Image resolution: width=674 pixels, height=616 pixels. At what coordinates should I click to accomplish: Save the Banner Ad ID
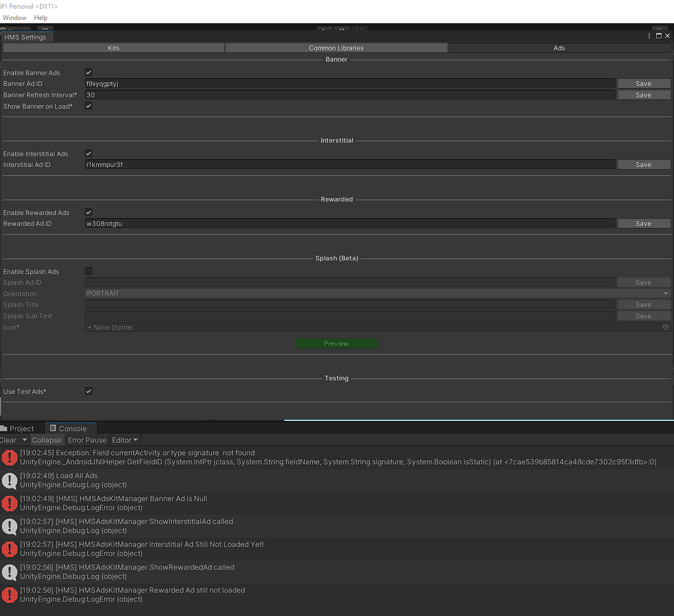[x=644, y=83]
